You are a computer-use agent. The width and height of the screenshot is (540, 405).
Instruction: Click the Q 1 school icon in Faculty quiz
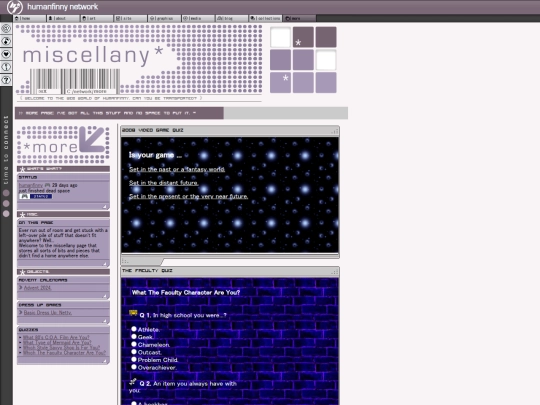133,313
